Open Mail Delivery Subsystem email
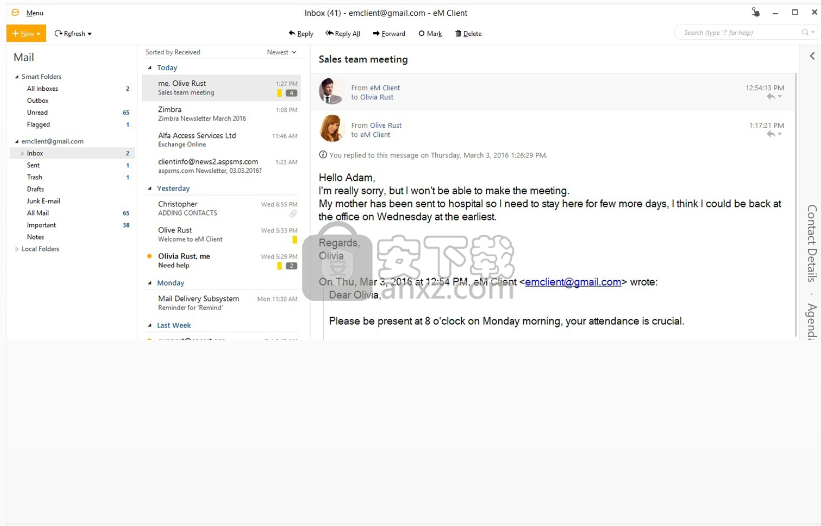The width and height of the screenshot is (821, 526). tap(221, 303)
